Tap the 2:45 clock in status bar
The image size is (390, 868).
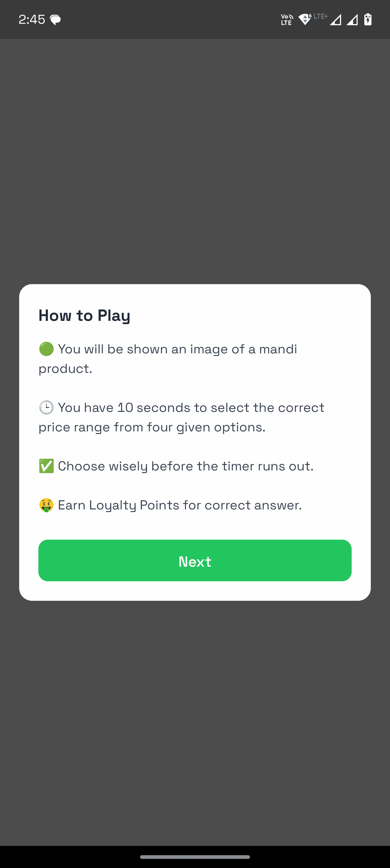pyautogui.click(x=32, y=20)
